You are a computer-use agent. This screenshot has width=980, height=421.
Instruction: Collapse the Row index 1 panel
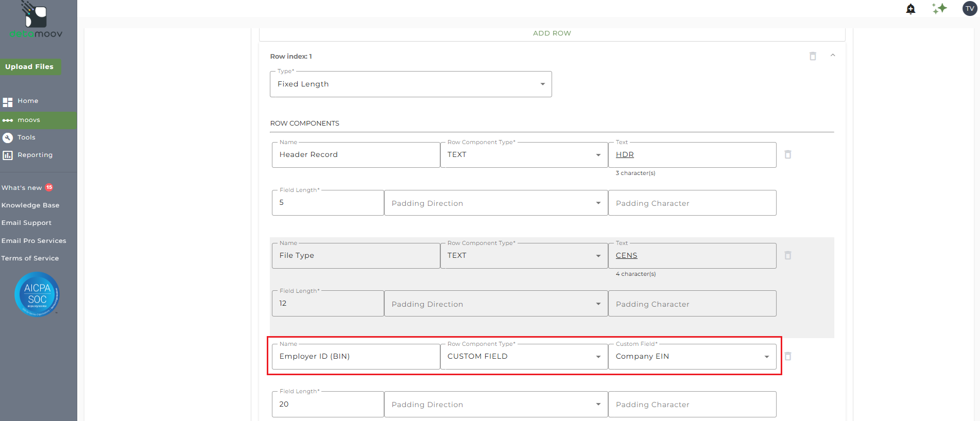[x=833, y=56]
